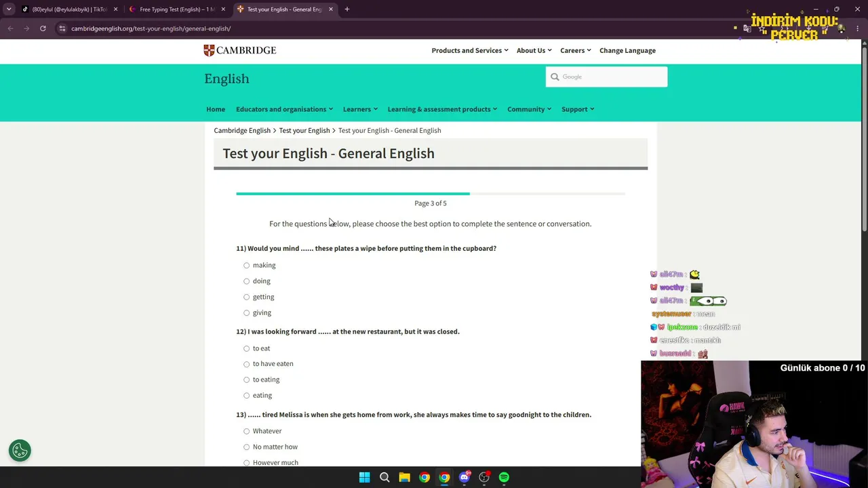868x488 pixels.
Task: Click the question 12 sentence text
Action: pyautogui.click(x=348, y=331)
